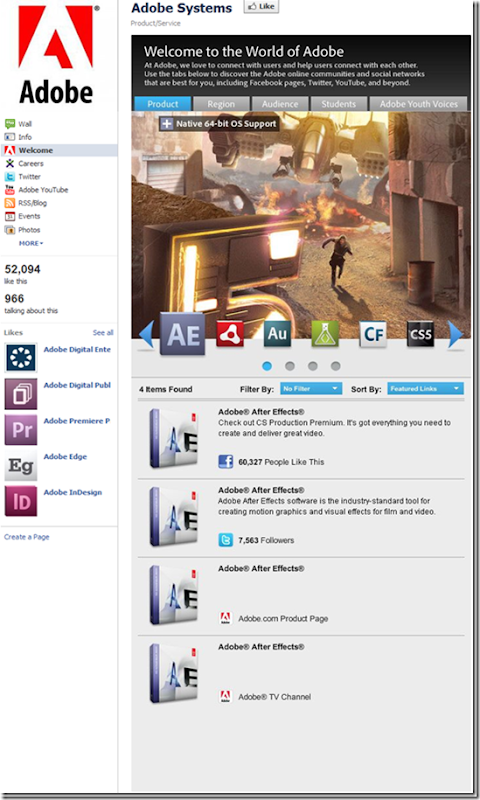Open the Adobe.com Product Page link
The height and width of the screenshot is (800, 480).
(283, 618)
